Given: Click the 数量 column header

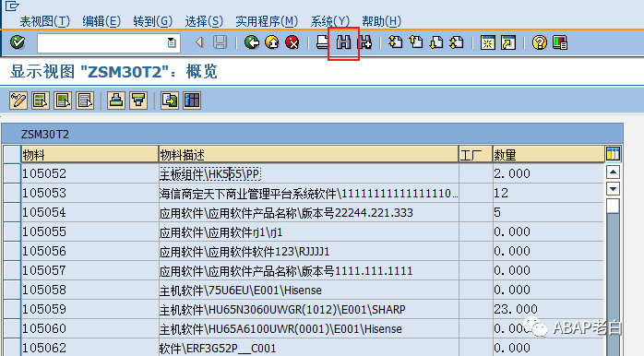Looking at the screenshot, I should click(x=548, y=155).
